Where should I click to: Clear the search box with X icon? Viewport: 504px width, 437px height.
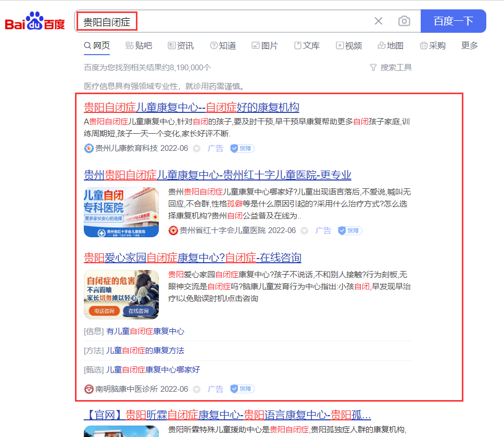379,21
